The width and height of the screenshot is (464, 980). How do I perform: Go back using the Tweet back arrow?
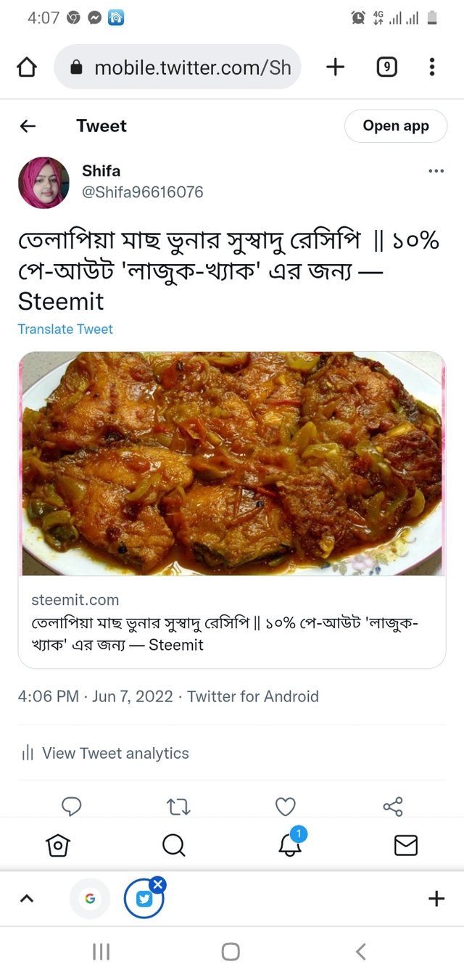[28, 126]
